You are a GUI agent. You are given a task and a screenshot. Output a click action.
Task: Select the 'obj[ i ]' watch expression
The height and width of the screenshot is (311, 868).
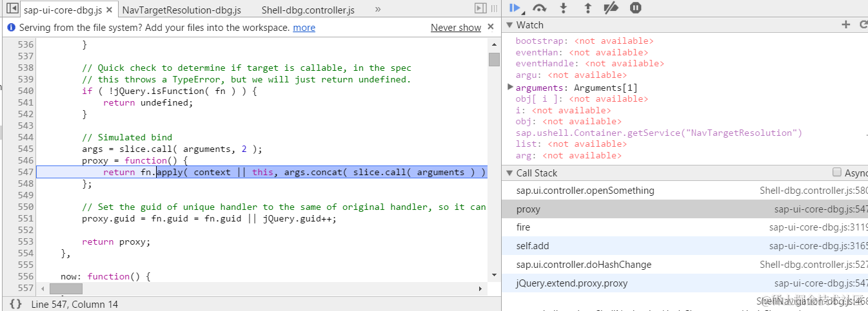pyautogui.click(x=582, y=99)
